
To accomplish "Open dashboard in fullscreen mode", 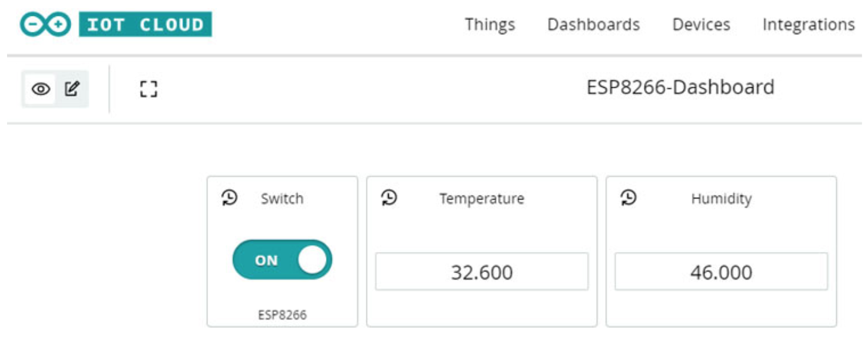I will click(x=149, y=89).
